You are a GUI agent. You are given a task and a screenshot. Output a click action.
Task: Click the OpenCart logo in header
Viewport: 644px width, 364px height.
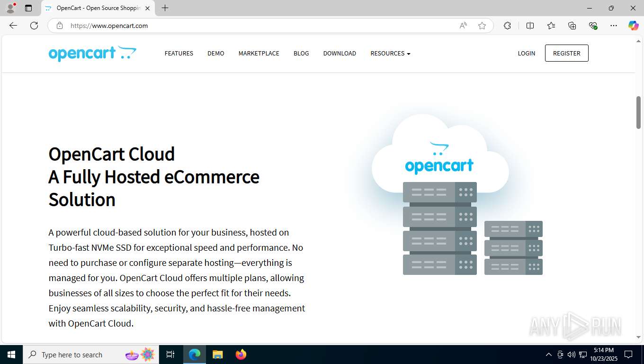pyautogui.click(x=92, y=54)
